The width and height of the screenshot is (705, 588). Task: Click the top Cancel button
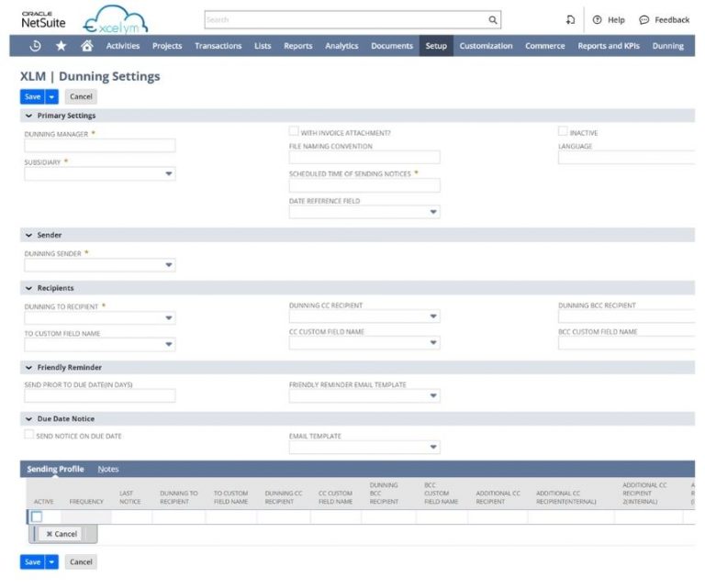(81, 96)
